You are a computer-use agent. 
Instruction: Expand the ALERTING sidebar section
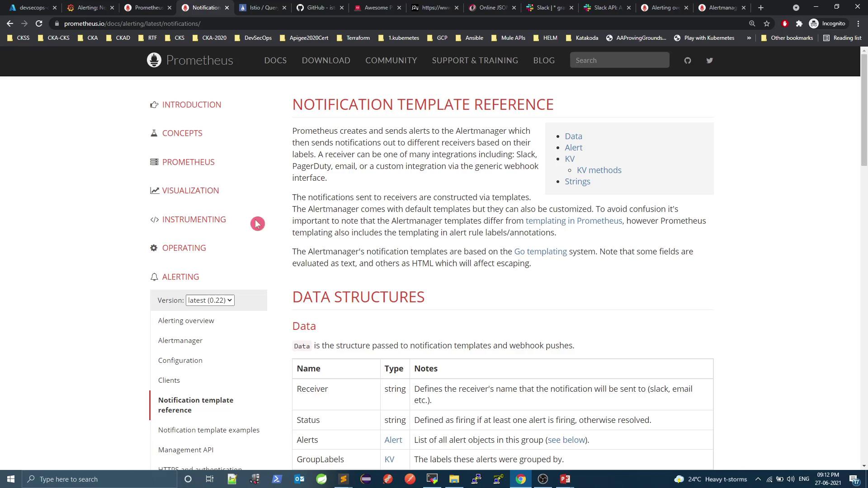coord(180,277)
